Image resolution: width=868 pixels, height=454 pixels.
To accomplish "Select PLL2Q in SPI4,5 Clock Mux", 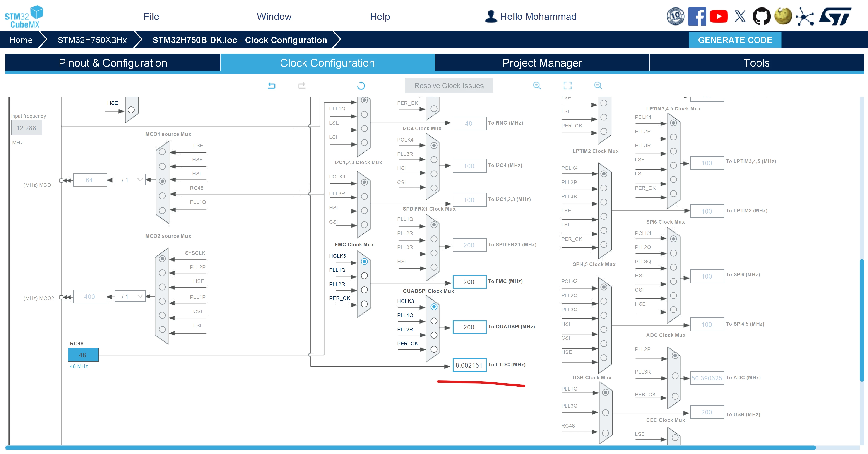I will pos(604,301).
